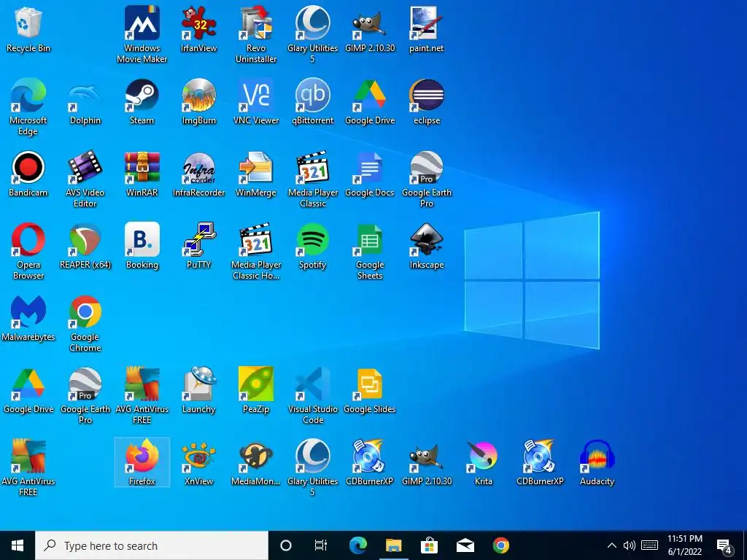
Task: Open the Windows Start menu
Action: coord(18,545)
